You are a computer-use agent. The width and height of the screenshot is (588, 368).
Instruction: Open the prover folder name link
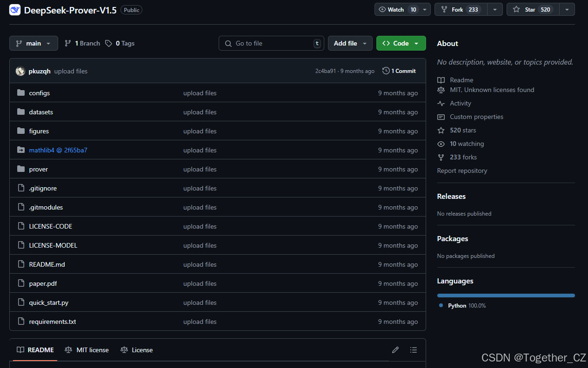tap(38, 169)
